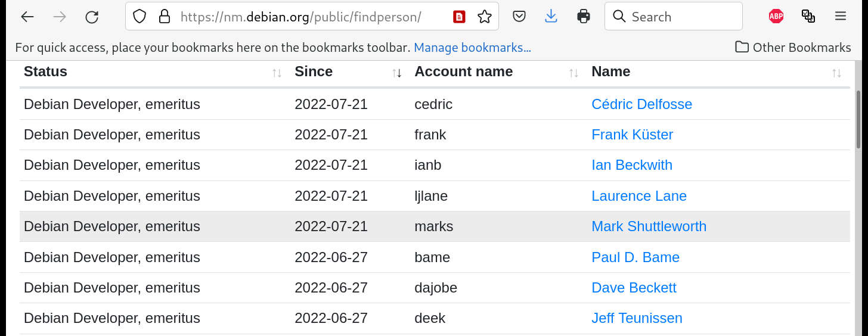Screen dimensions: 868x336
Task: Click the page vertical scrollbar thumb
Action: point(858,119)
